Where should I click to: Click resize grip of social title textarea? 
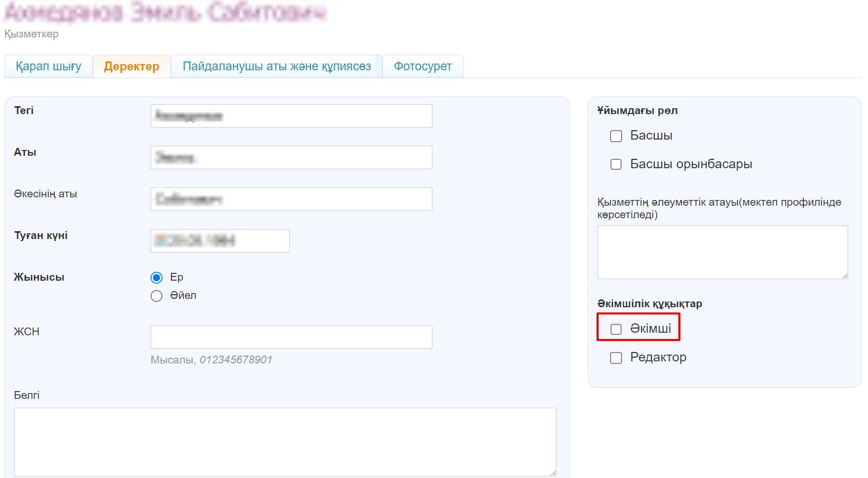click(x=845, y=275)
